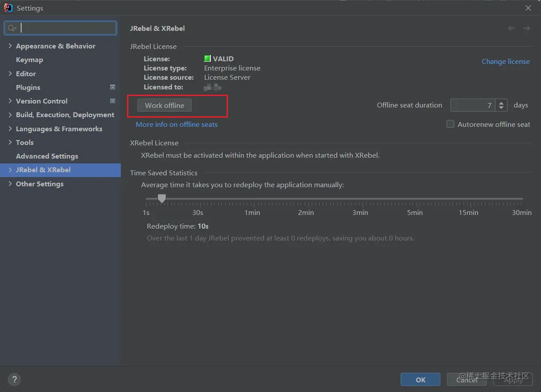This screenshot has height=392, width=541.
Task: Select JRebel & XRebel settings page
Action: click(43, 170)
